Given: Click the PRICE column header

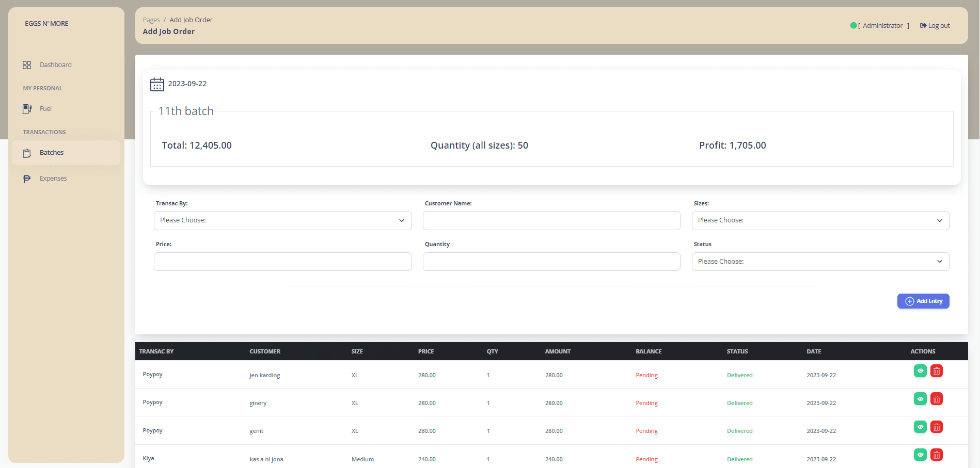Looking at the screenshot, I should pos(426,351).
